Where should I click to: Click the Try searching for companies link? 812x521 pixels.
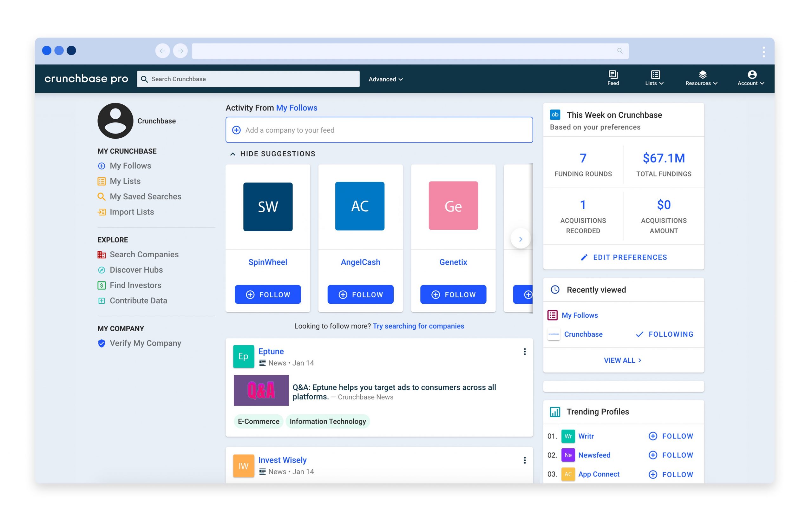pyautogui.click(x=418, y=326)
